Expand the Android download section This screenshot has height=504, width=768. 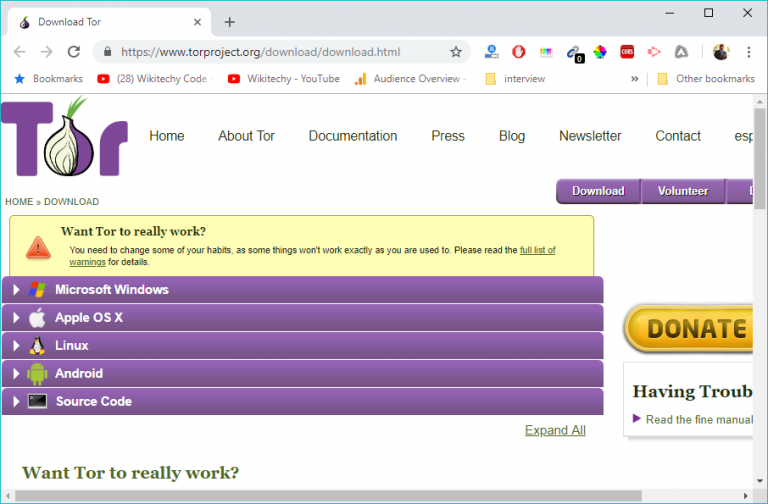pos(78,374)
